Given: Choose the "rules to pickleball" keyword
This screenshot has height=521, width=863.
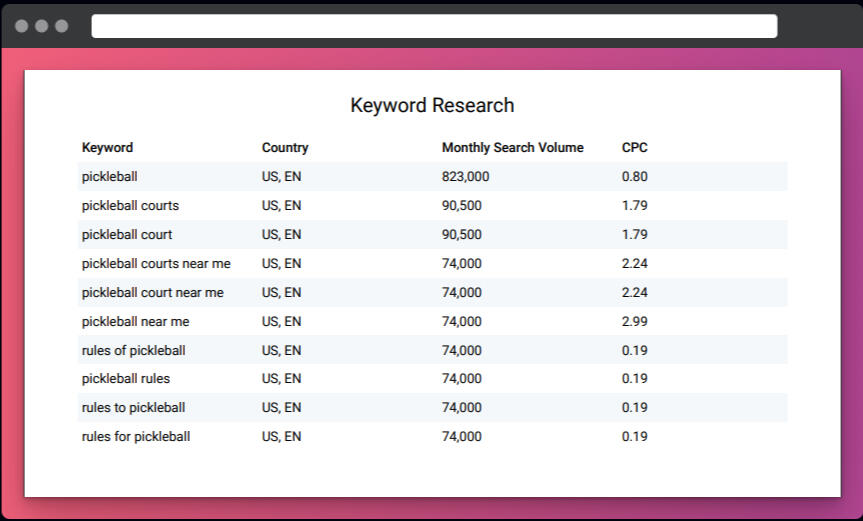Looking at the screenshot, I should pyautogui.click(x=133, y=408).
